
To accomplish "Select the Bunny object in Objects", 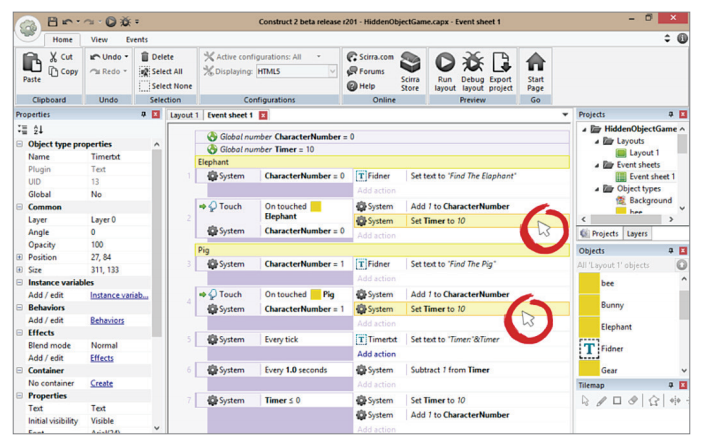I will [612, 305].
